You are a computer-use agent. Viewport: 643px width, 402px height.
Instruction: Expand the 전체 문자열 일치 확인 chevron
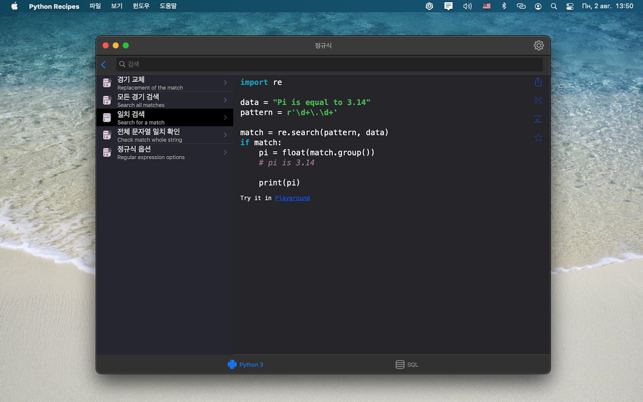(x=225, y=135)
